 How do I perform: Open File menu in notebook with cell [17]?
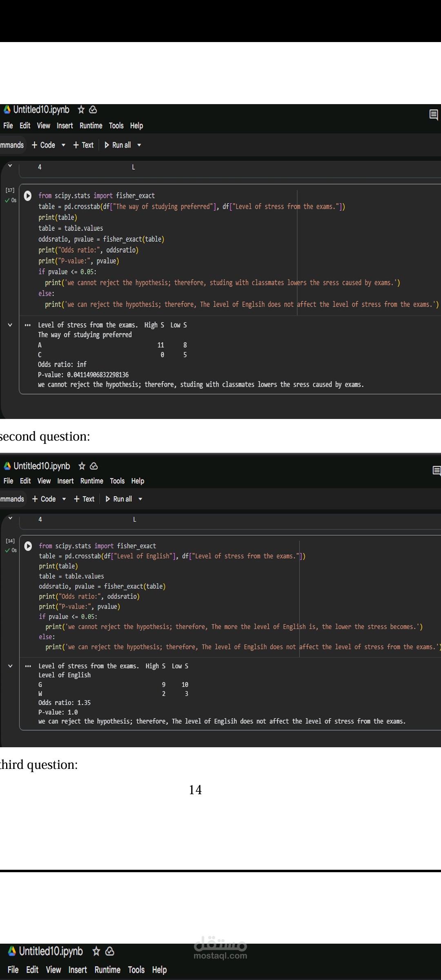(8, 126)
